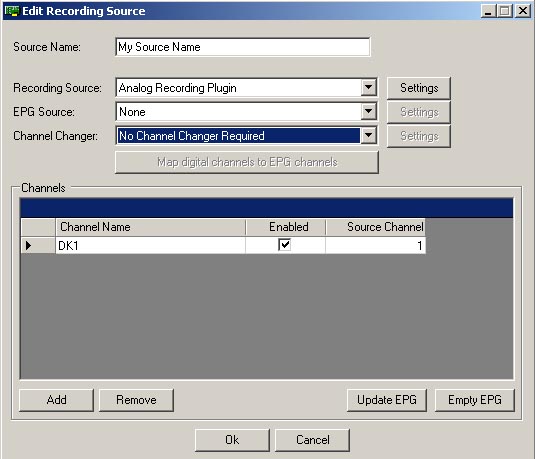Click the Channel Name column header
Screen dimensions: 535x459
click(x=150, y=227)
